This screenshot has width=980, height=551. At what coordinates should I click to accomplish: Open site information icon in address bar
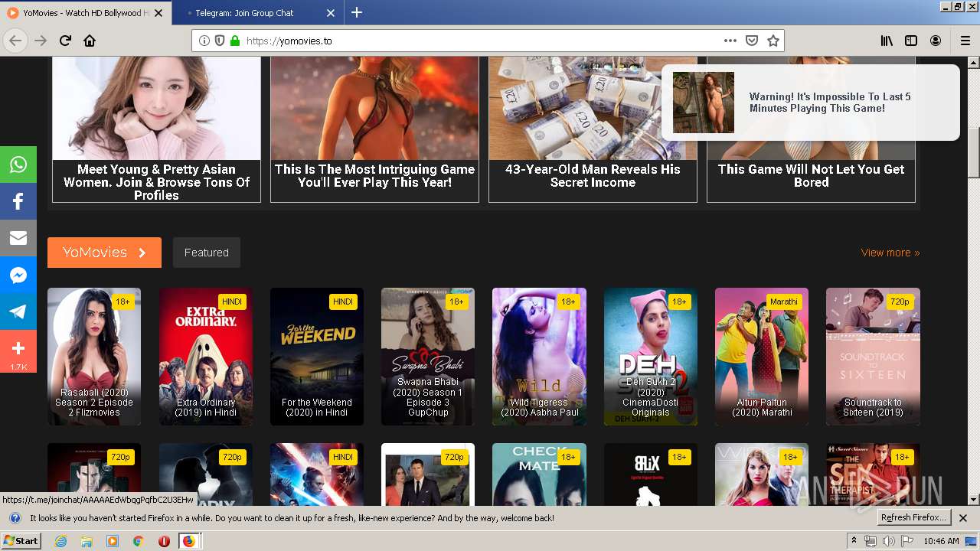204,41
